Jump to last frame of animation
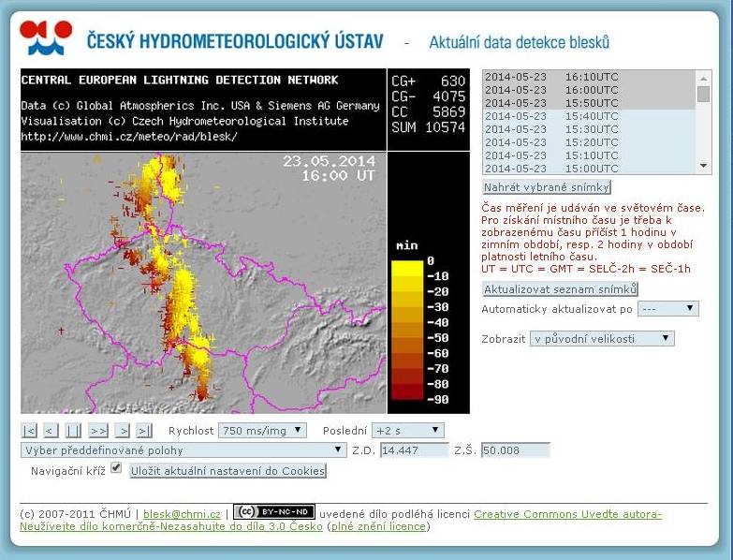 click(144, 430)
